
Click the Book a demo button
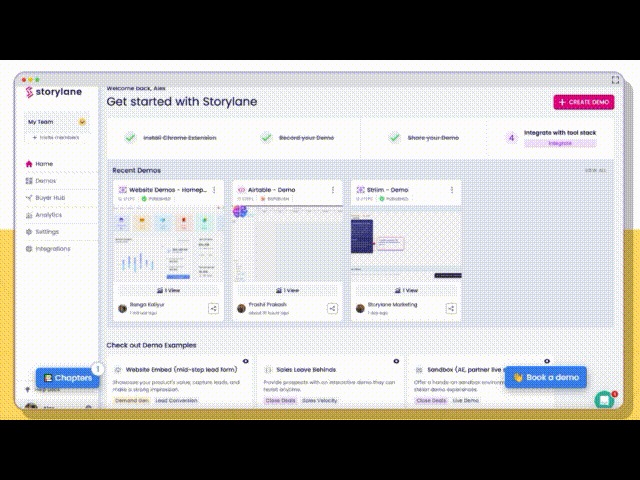click(546, 378)
